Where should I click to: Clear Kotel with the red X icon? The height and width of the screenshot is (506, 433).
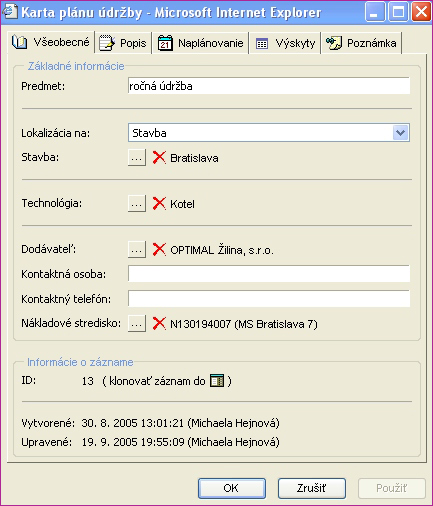click(x=159, y=203)
